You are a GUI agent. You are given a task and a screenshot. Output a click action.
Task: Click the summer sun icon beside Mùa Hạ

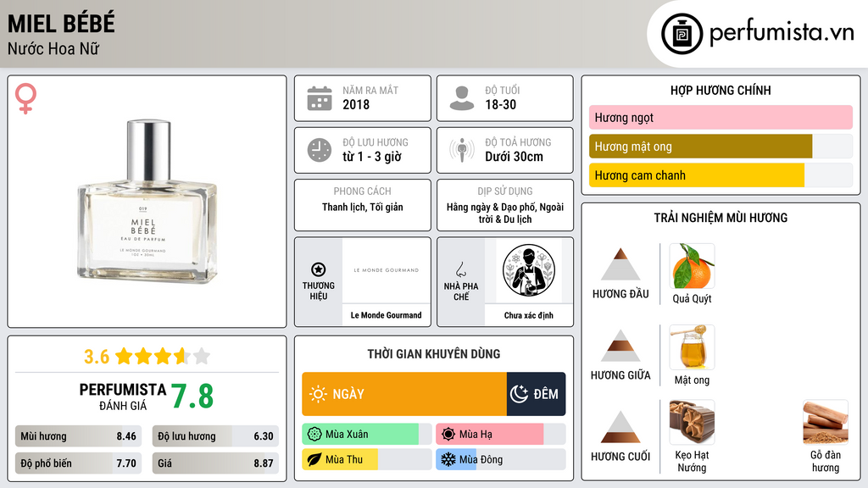click(448, 435)
